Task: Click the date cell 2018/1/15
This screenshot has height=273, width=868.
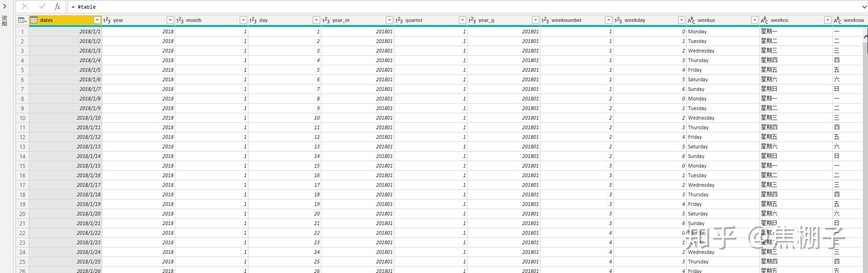Action: point(65,166)
